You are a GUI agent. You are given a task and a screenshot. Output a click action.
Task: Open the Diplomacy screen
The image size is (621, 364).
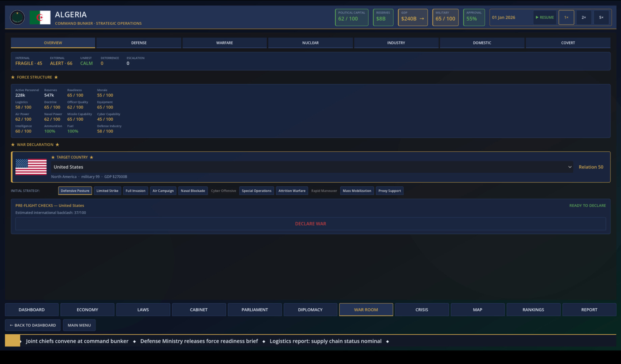click(x=310, y=309)
